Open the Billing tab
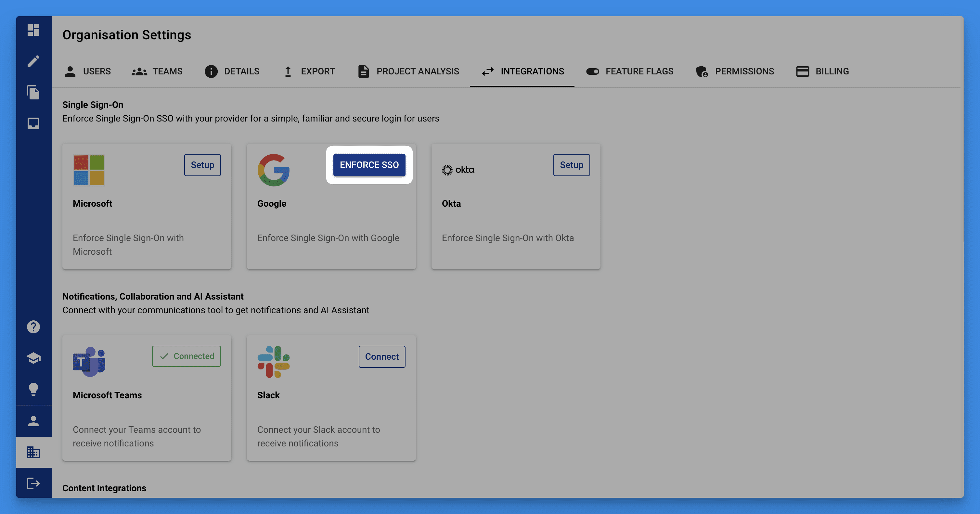This screenshot has height=514, width=980. click(x=822, y=71)
